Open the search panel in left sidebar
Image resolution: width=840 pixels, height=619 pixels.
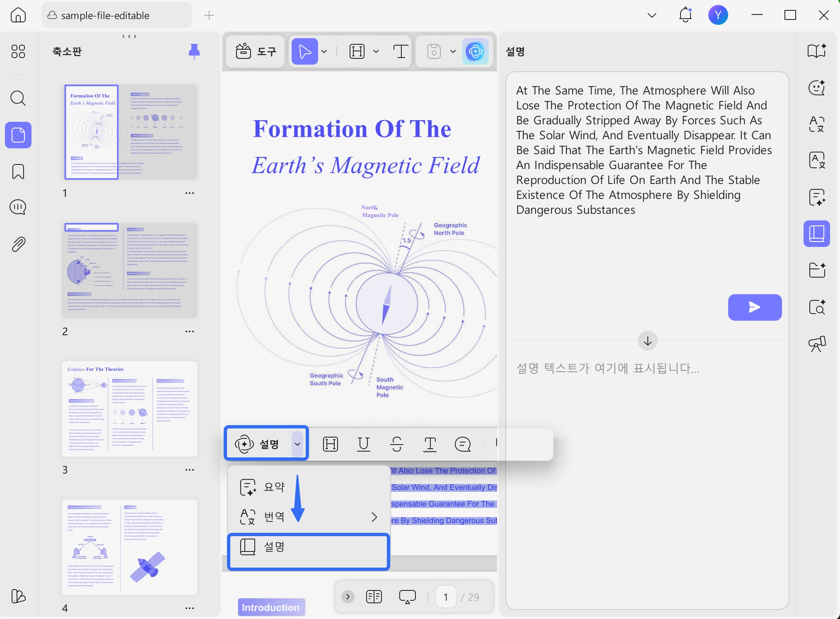pyautogui.click(x=18, y=98)
